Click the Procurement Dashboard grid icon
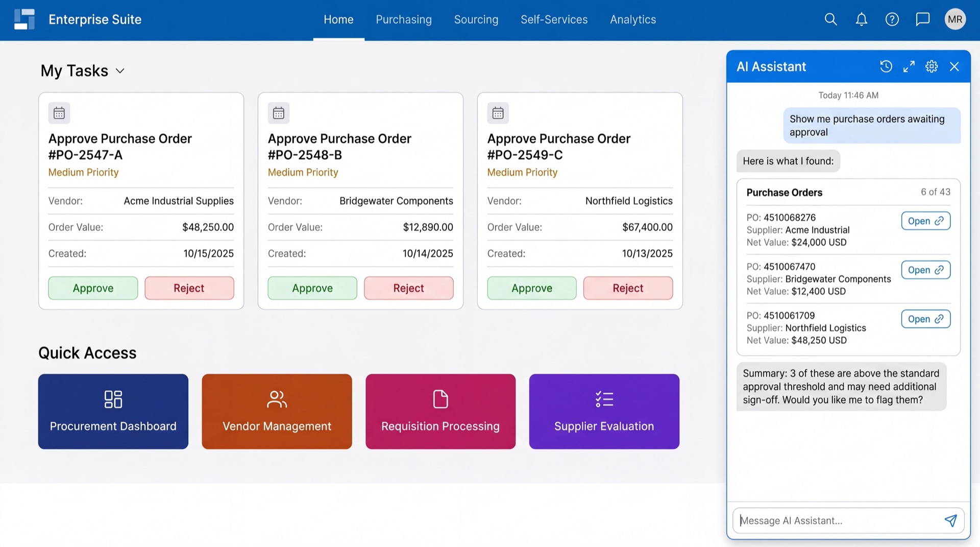 pyautogui.click(x=113, y=399)
